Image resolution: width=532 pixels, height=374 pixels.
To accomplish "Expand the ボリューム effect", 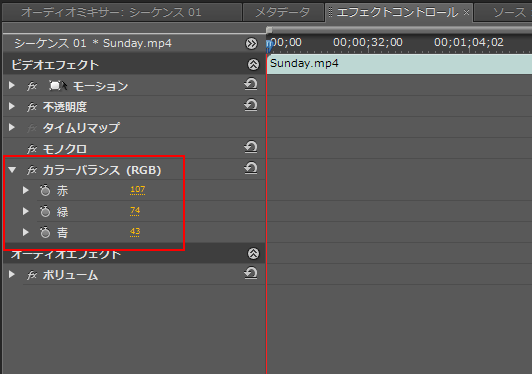I will 12,275.
